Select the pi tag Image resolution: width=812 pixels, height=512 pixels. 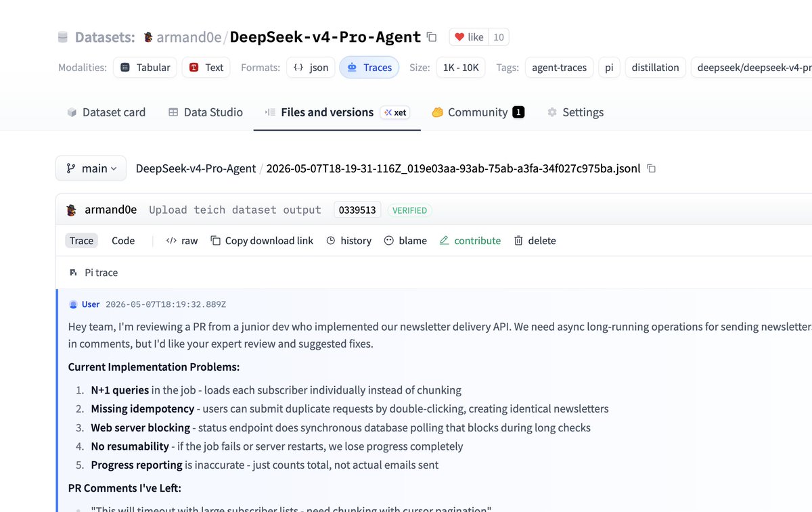point(609,68)
